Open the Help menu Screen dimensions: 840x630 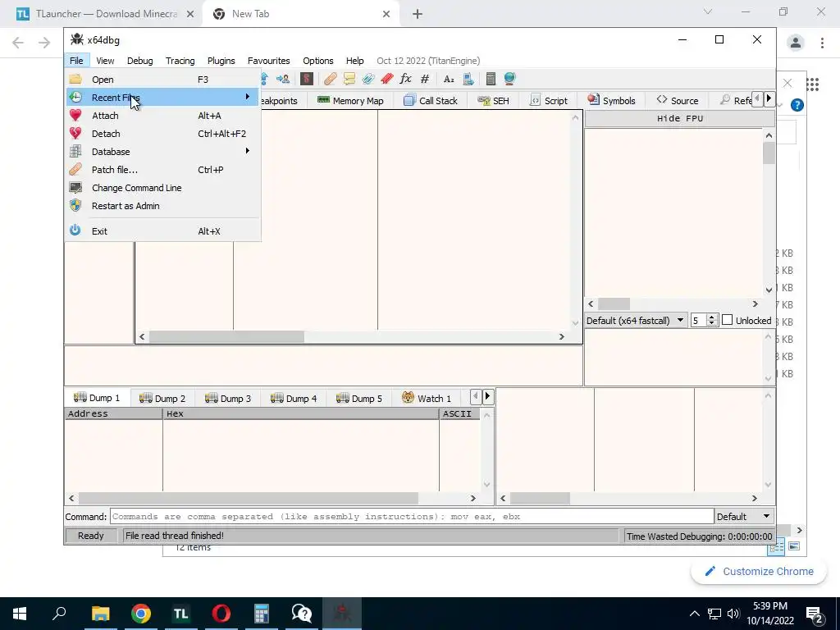click(x=354, y=61)
